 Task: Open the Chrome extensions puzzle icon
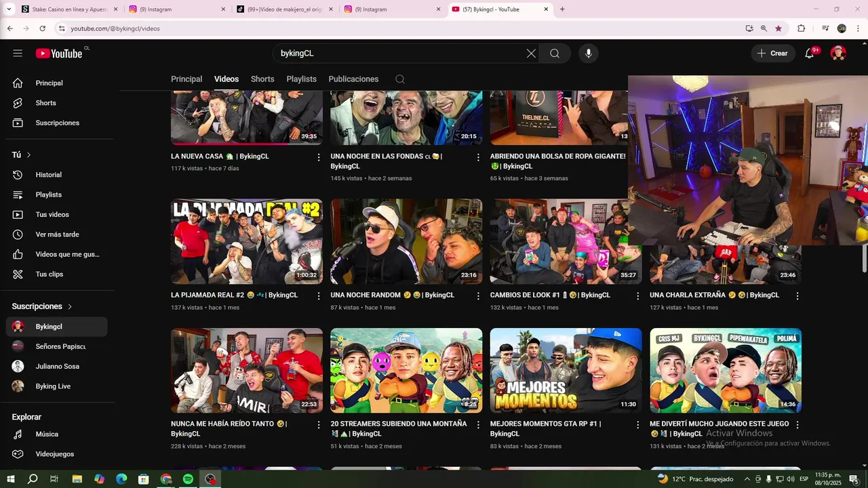point(801,28)
